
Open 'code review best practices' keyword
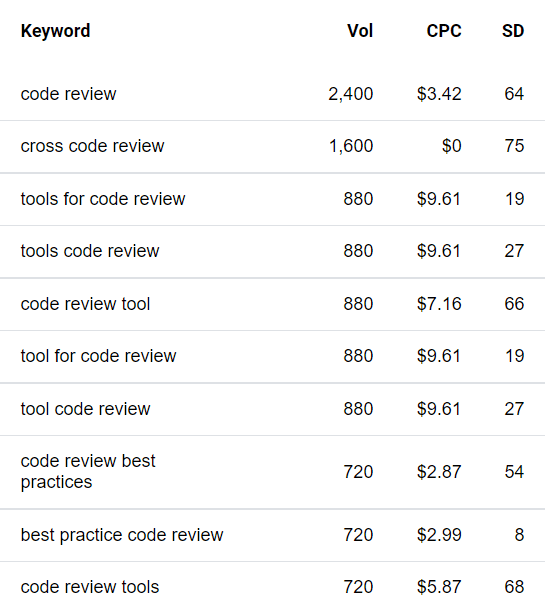click(88, 471)
